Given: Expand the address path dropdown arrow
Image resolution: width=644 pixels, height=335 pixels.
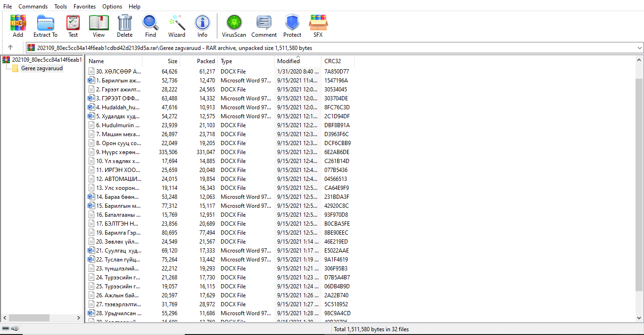Looking at the screenshot, I should pos(639,48).
